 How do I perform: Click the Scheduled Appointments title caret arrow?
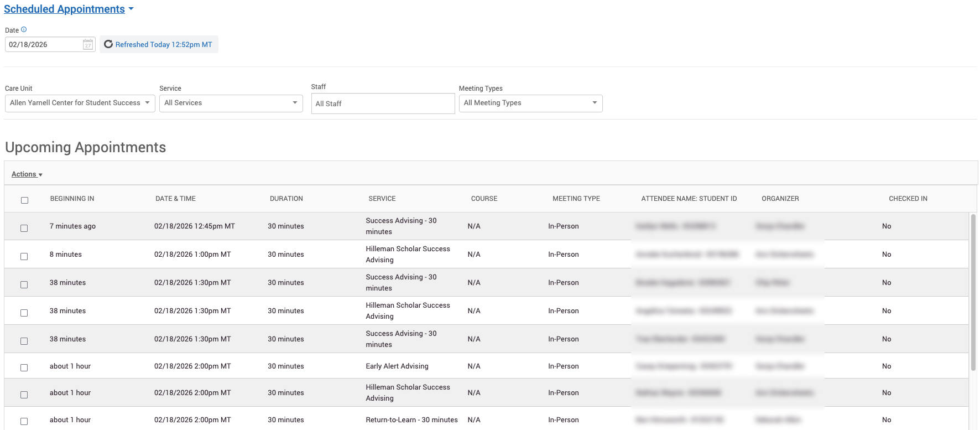coord(131,9)
